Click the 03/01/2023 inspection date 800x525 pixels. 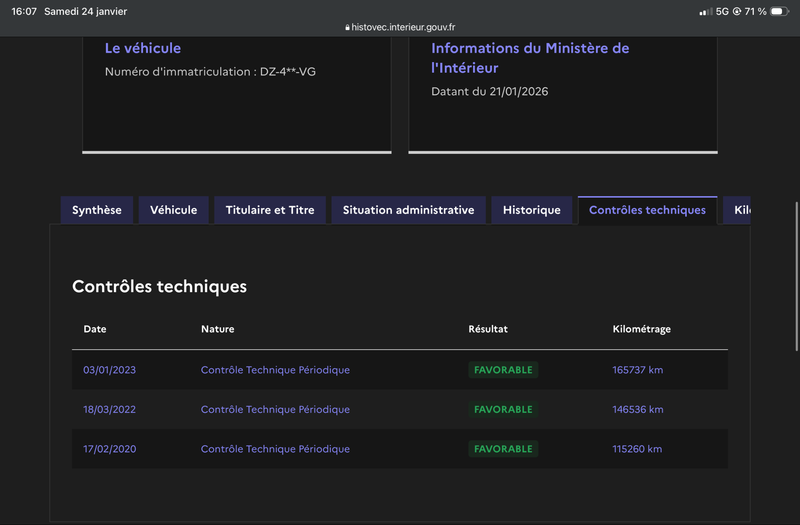[x=109, y=370]
